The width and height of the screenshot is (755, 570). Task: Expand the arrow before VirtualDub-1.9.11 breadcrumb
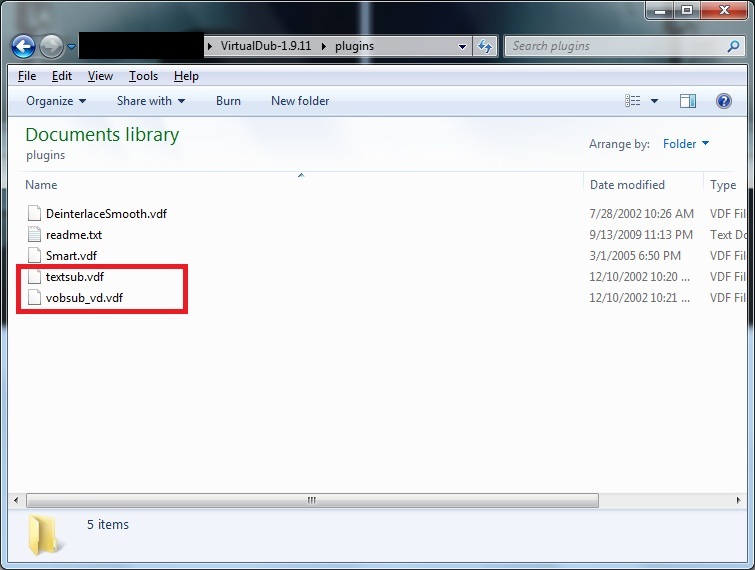tap(210, 46)
